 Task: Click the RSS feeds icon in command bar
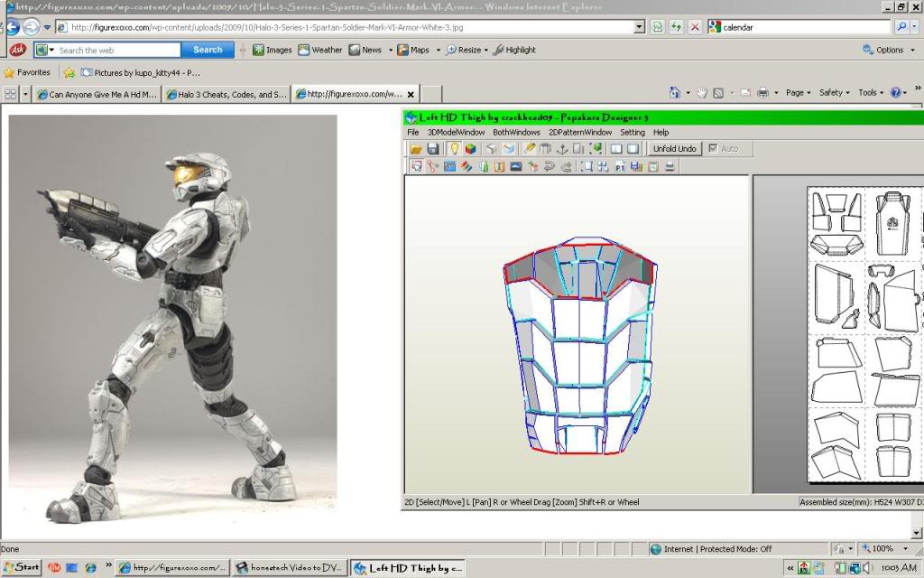coord(718,93)
